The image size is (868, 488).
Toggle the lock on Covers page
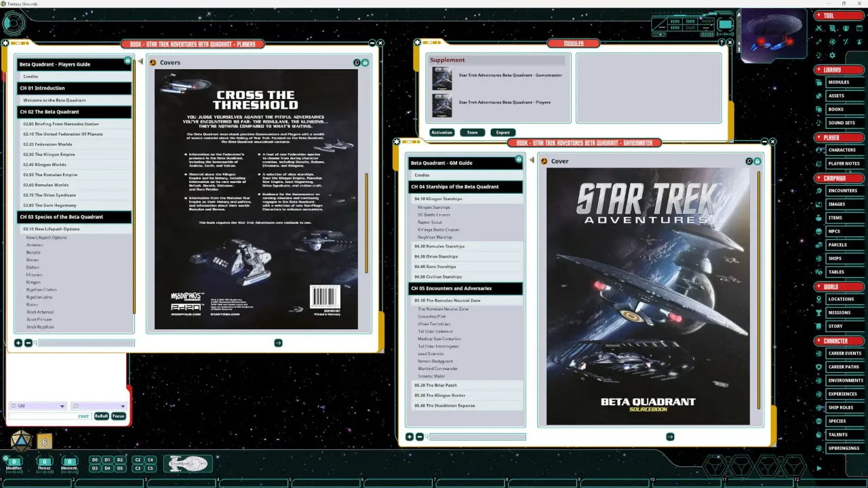click(365, 62)
